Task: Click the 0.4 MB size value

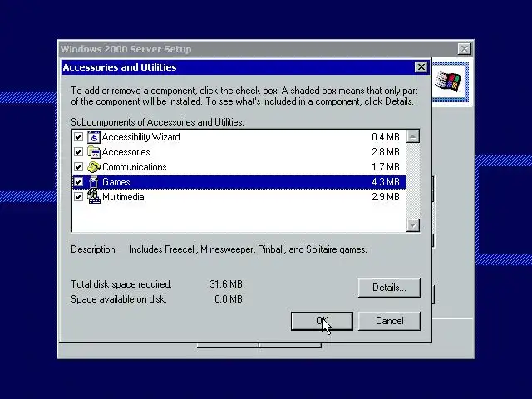Action: 386,137
